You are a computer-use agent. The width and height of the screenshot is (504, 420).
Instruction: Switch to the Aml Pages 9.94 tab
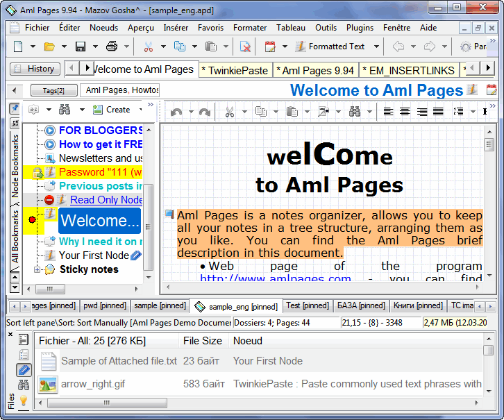pos(315,70)
